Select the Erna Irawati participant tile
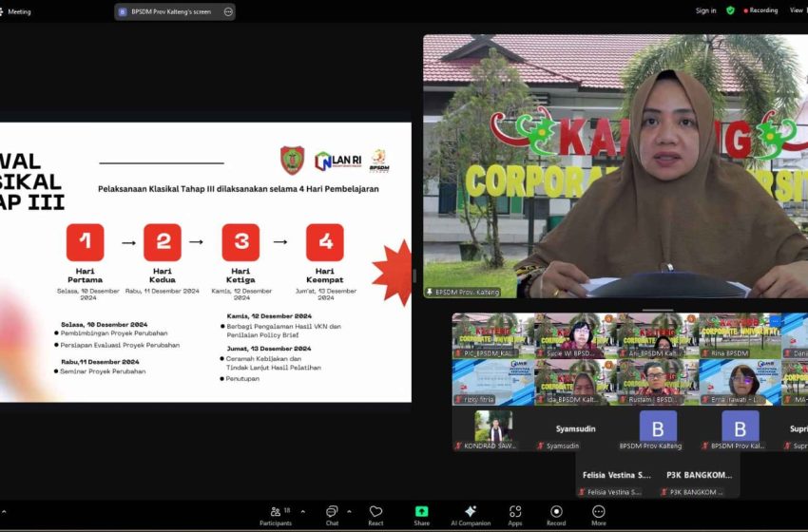Viewport: 808px width, 532px height. click(x=741, y=382)
